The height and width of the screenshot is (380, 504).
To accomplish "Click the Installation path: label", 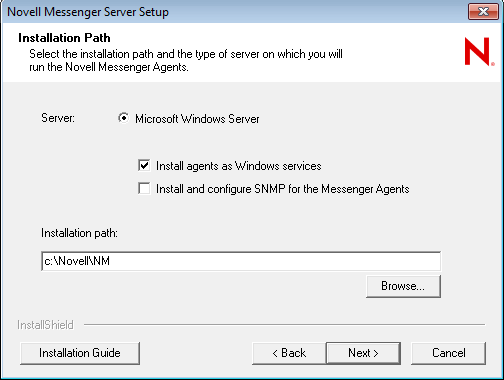I will [79, 233].
